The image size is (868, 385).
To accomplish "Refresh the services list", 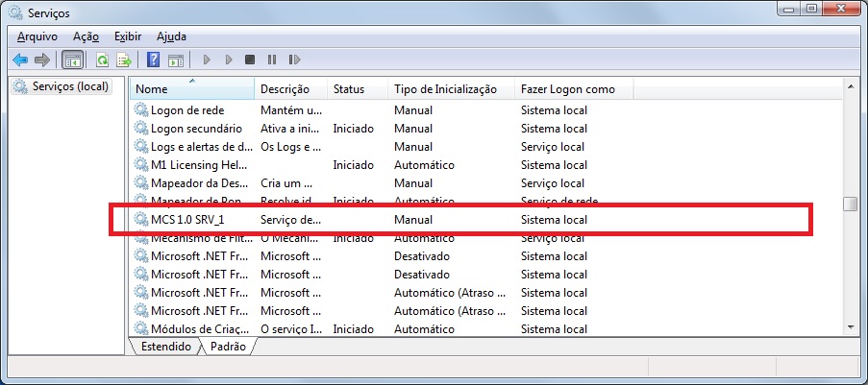I will click(103, 60).
